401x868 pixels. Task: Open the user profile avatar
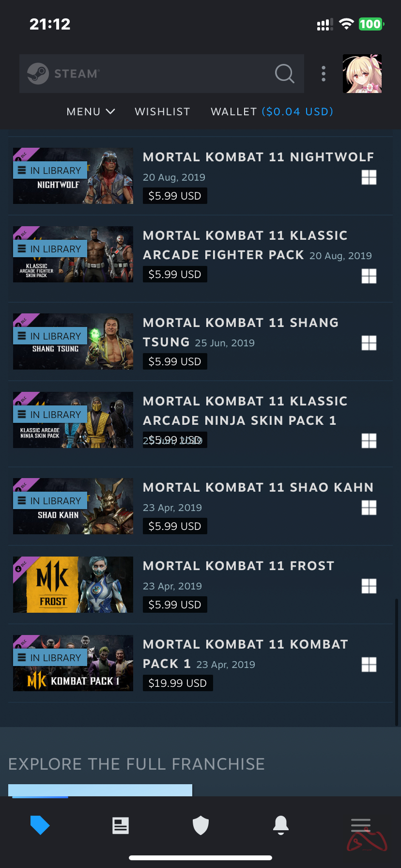[362, 74]
